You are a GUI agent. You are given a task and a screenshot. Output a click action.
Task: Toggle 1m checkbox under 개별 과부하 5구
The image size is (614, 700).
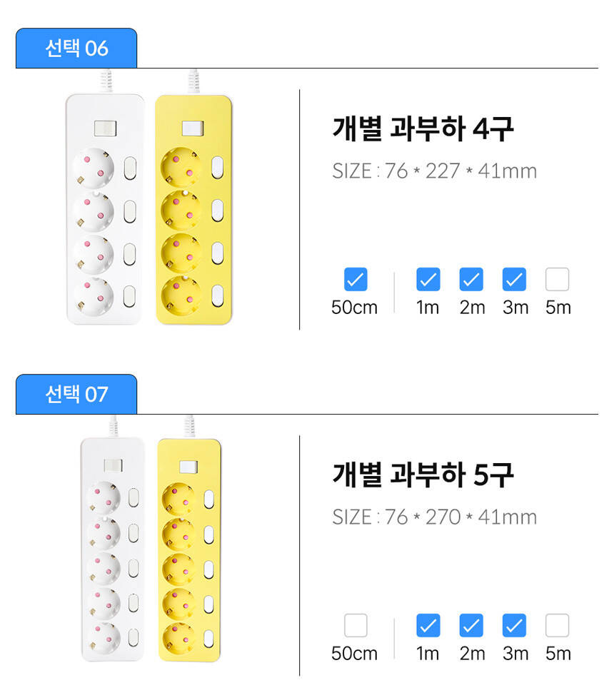point(428,626)
